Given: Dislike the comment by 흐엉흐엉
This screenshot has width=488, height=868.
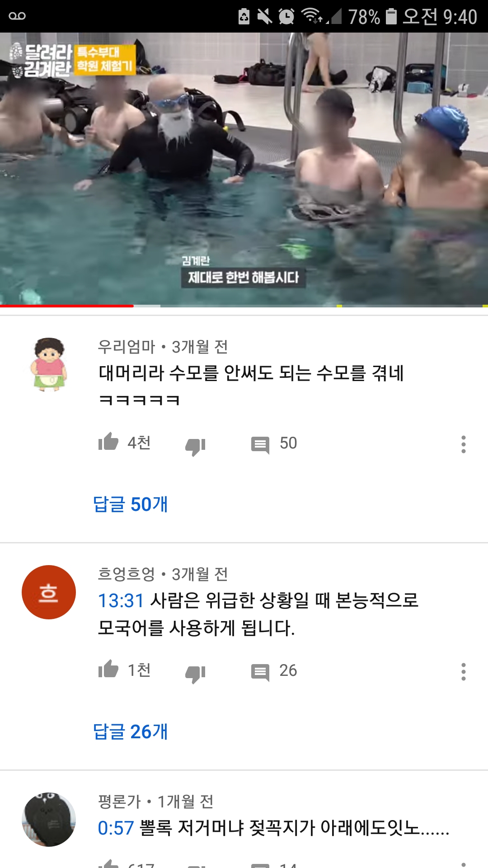Looking at the screenshot, I should pyautogui.click(x=195, y=674).
